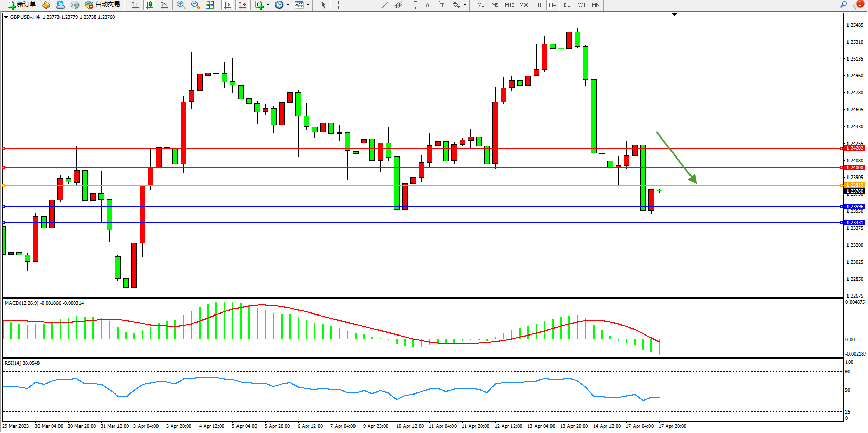The width and height of the screenshot is (868, 433).
Task: Open the indicators list dropdown arrow
Action: 268,5
